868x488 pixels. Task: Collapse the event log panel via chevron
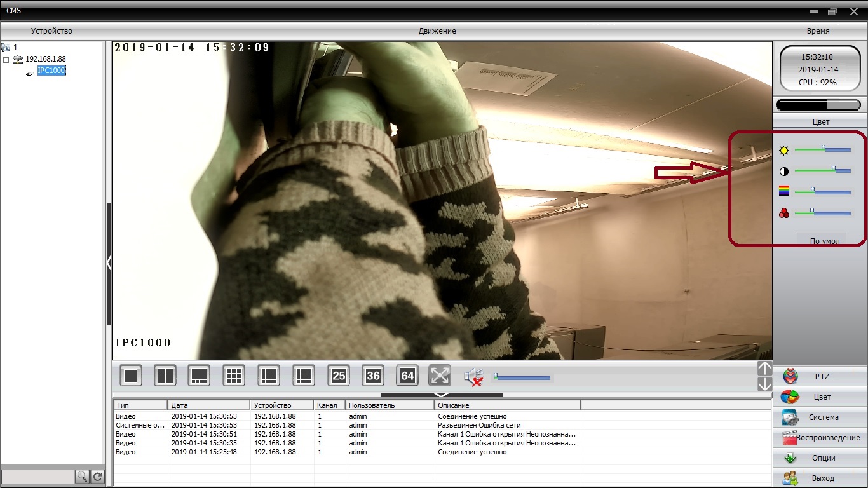point(442,395)
